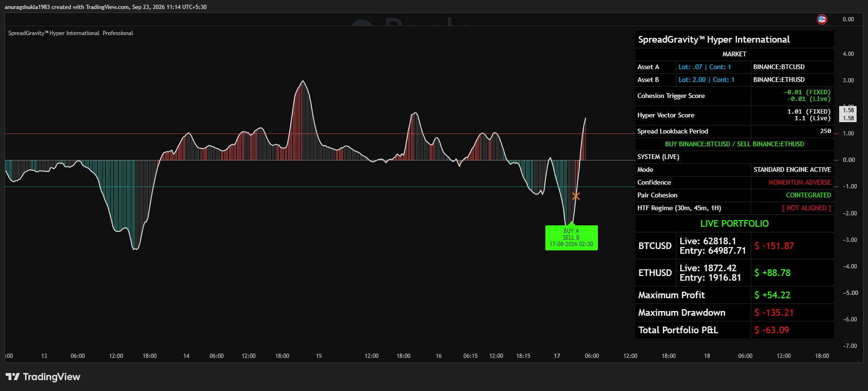Click the -5.00 price axis label

click(x=850, y=293)
